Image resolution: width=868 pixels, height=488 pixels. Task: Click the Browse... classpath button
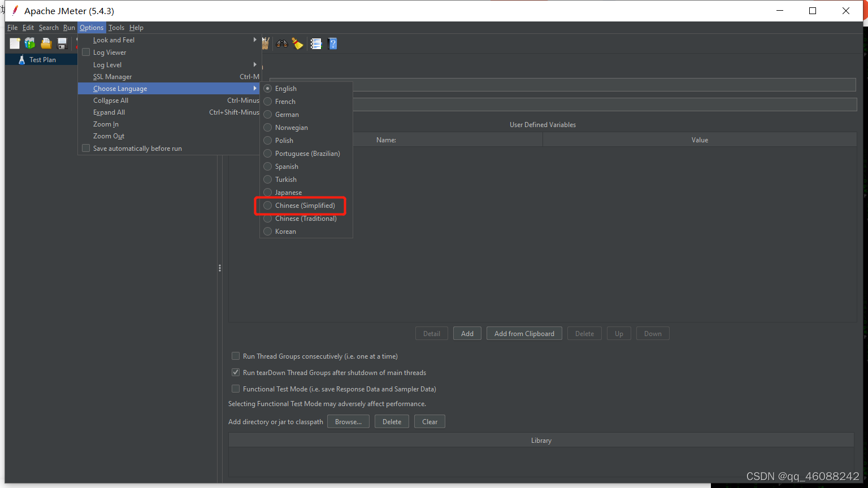[x=348, y=421]
